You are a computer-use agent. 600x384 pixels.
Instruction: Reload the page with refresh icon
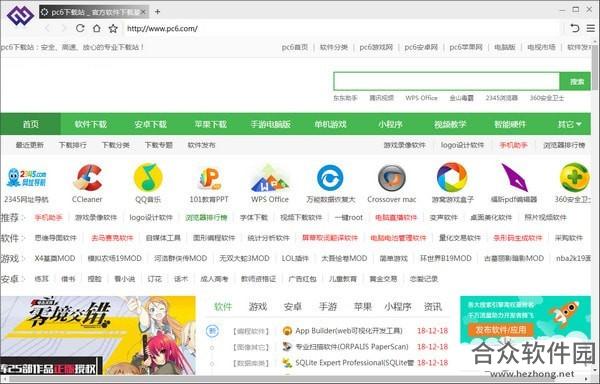coord(80,28)
